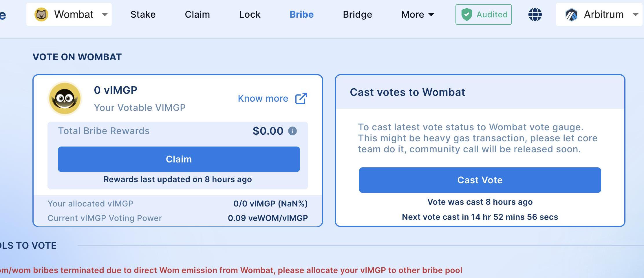
Task: Click the Wombat mascot icon in protocol selector
Action: 41,14
